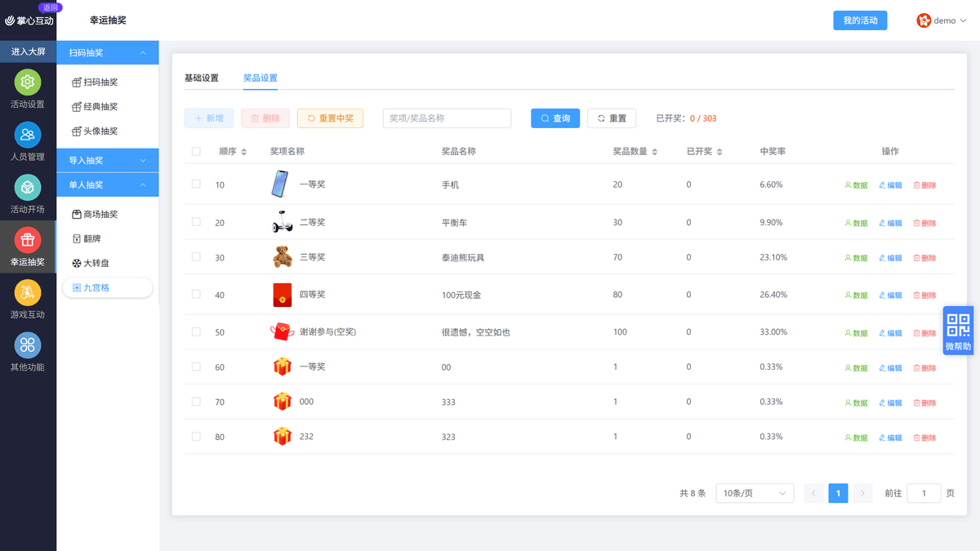Collapse the 扫码抽奖 menu group
Viewport: 980px width, 551px height.
tap(108, 52)
